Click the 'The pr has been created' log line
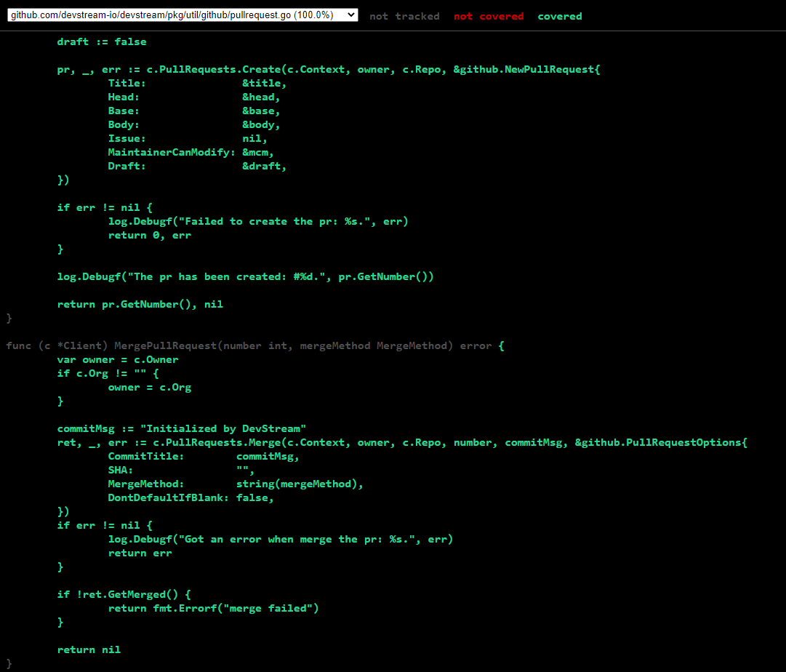The image size is (786, 672). pos(245,276)
